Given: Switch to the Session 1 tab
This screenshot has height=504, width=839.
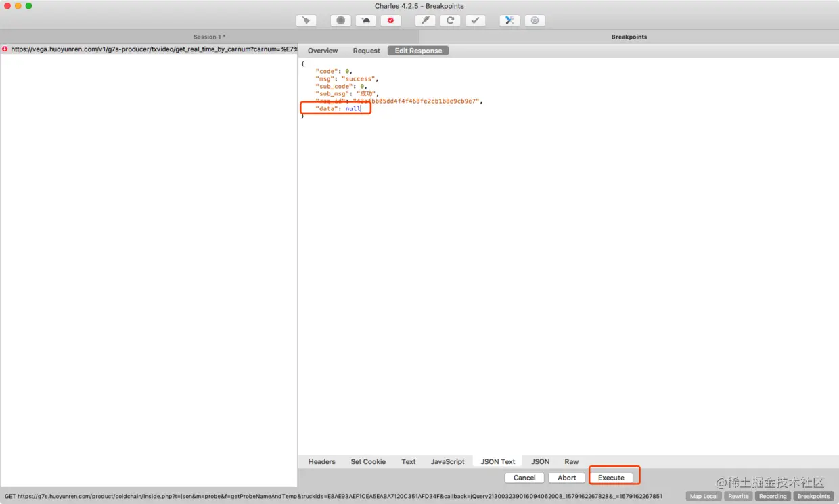Looking at the screenshot, I should tap(210, 37).
